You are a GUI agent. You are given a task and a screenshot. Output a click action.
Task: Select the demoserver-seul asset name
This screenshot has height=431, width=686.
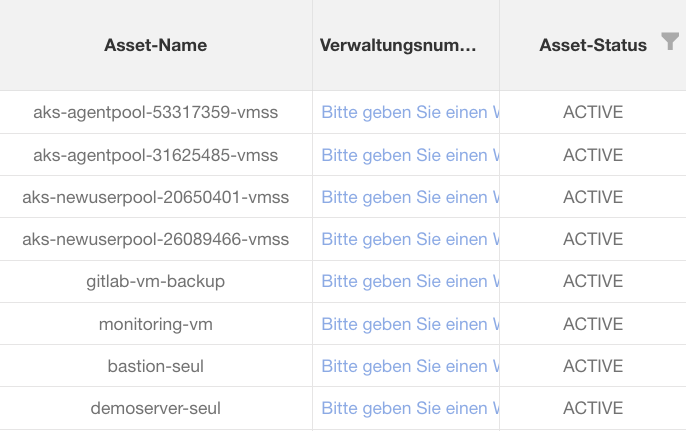[x=155, y=408]
